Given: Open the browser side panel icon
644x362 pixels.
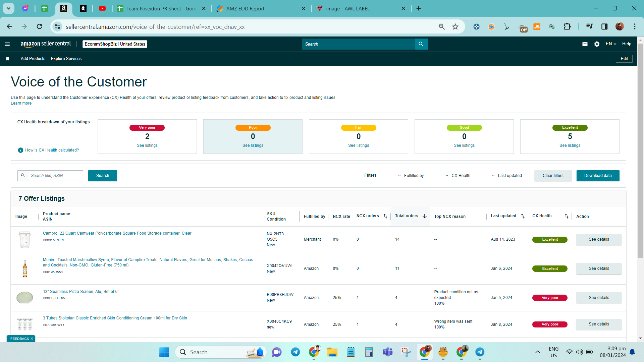Looking at the screenshot, I should pyautogui.click(x=604, y=26).
